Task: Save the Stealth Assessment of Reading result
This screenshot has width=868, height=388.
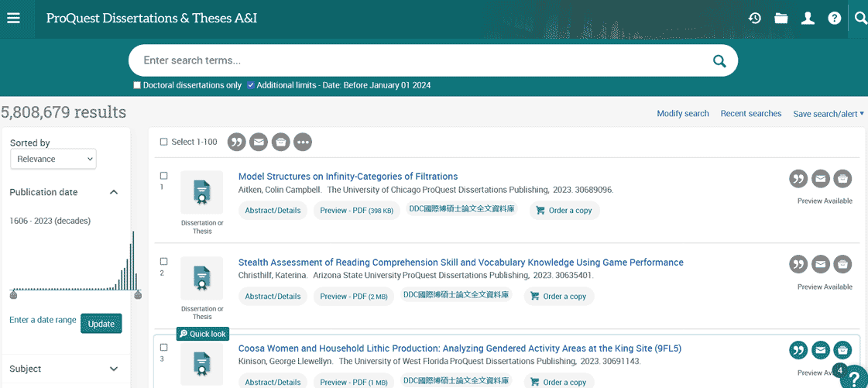Action: pyautogui.click(x=842, y=265)
